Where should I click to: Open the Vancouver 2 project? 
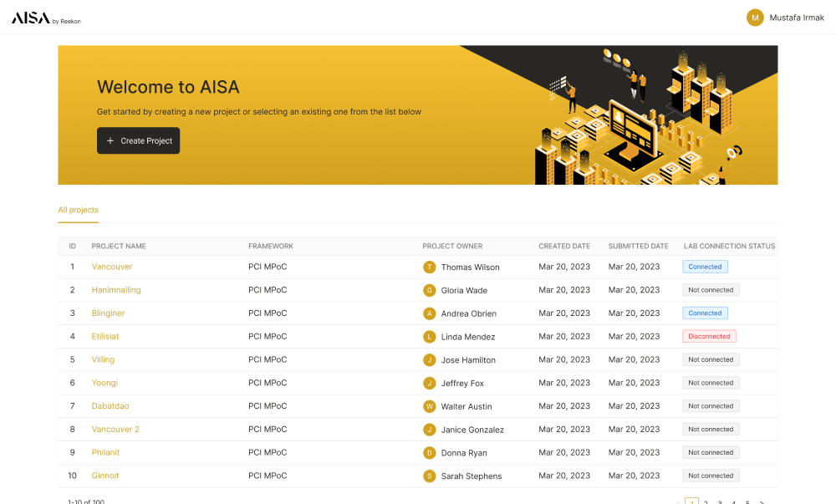point(115,429)
